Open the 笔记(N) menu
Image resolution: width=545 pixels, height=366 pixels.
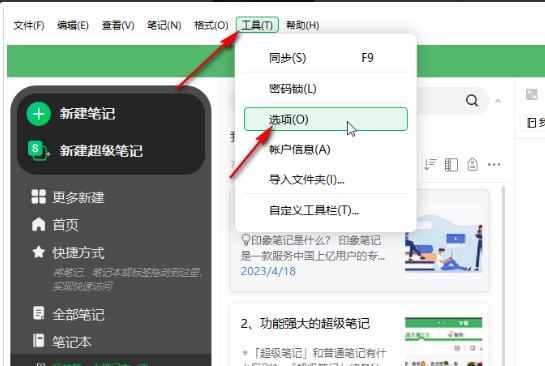164,25
